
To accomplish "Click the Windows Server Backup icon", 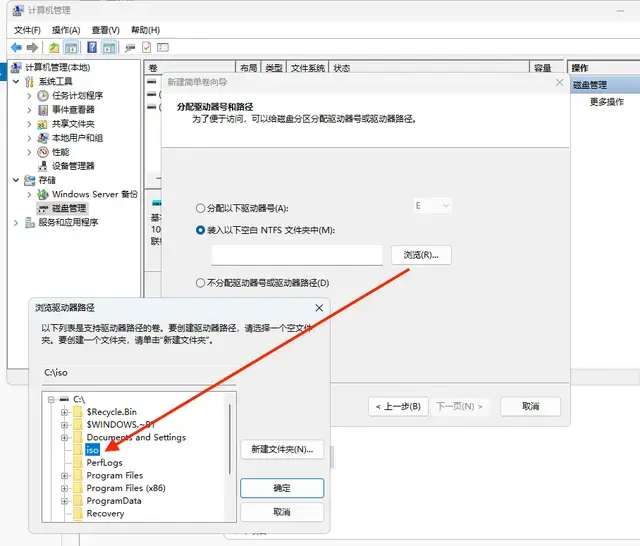I will (x=43, y=194).
